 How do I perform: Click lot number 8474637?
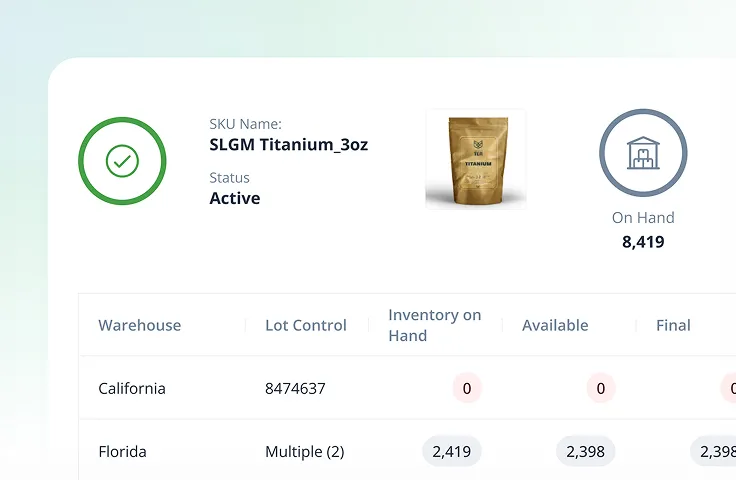(x=295, y=388)
